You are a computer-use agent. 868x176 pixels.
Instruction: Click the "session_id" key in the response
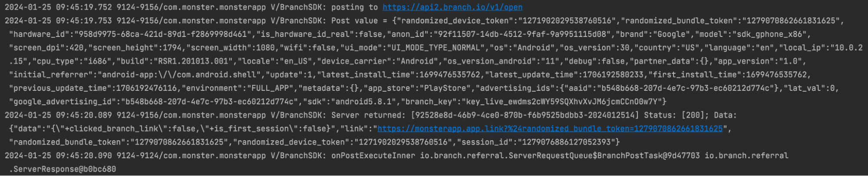pos(487,142)
